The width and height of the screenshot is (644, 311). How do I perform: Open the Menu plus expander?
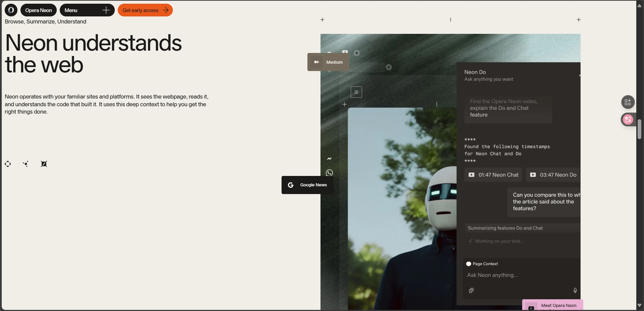coord(106,10)
